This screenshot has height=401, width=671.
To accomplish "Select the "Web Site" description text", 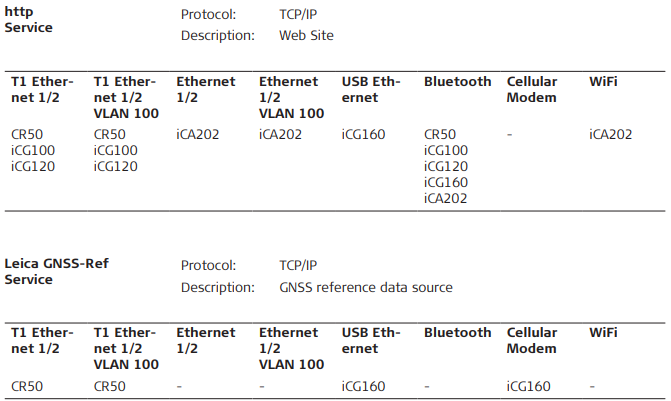I will [306, 36].
